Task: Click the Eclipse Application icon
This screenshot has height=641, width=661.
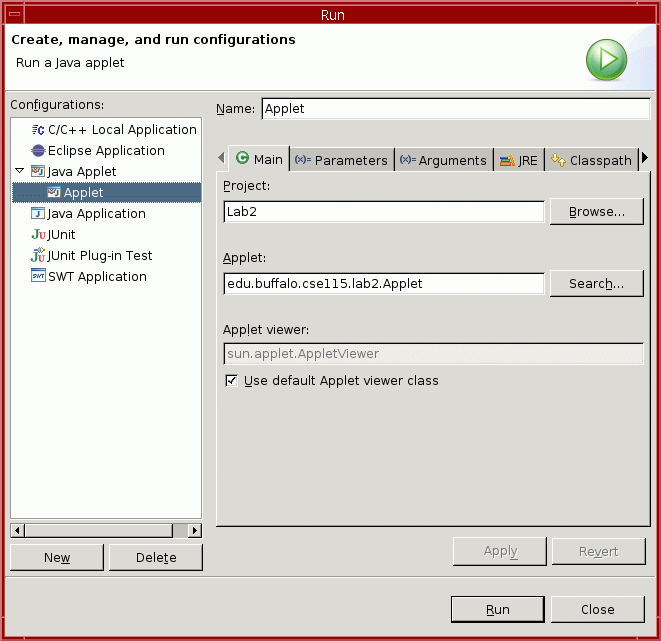Action: pos(38,151)
